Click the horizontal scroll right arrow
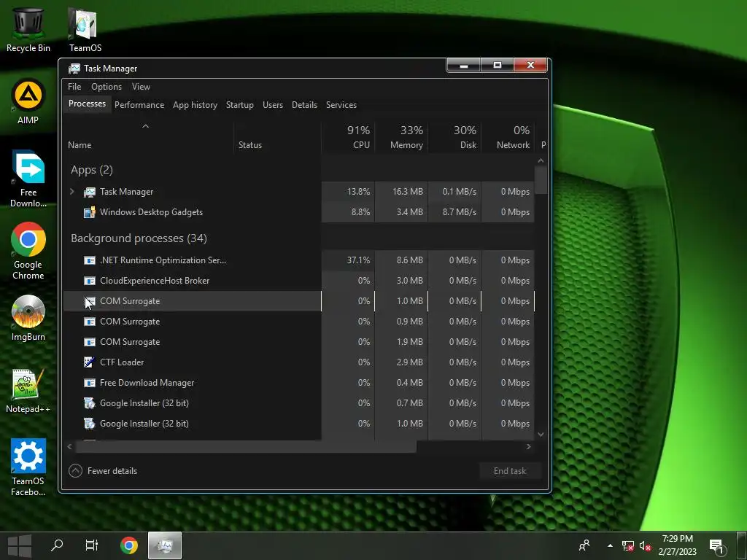This screenshot has width=747, height=560. point(528,447)
